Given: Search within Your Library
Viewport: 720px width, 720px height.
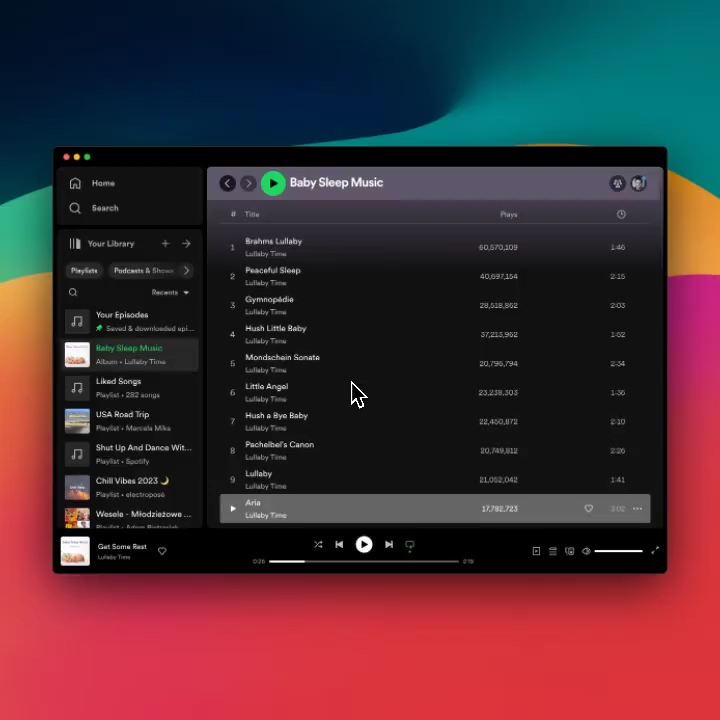Looking at the screenshot, I should pyautogui.click(x=73, y=293).
